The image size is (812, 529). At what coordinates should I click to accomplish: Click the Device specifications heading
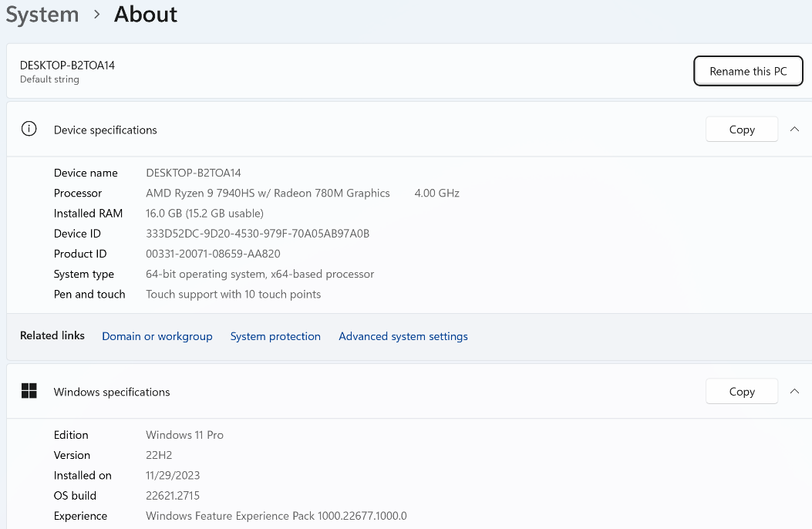105,130
